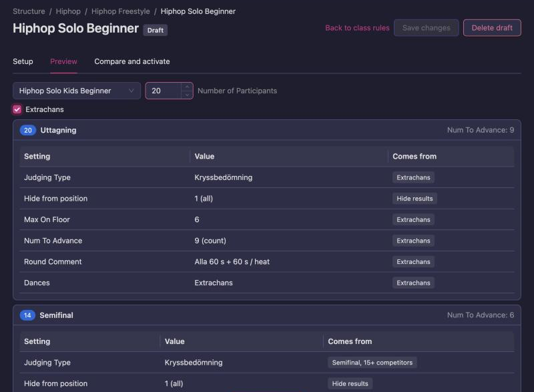Image resolution: width=534 pixels, height=392 pixels.
Task: Click the blue 20 badge beside Uttagning
Action: 28,130
